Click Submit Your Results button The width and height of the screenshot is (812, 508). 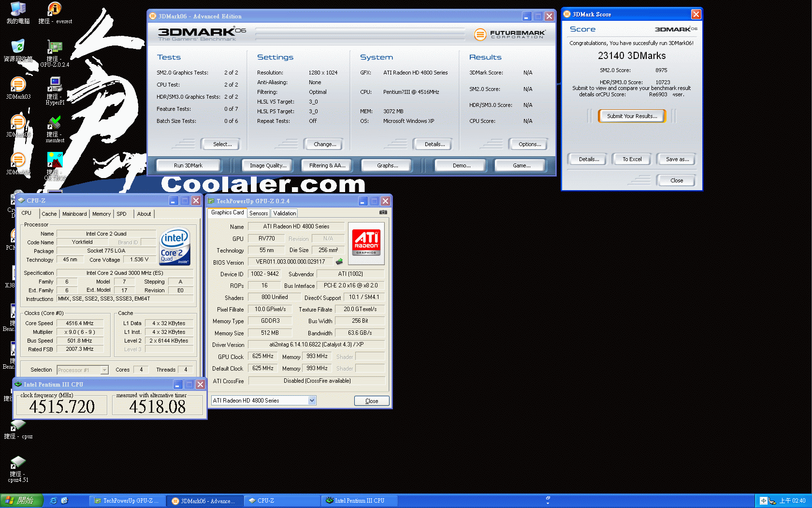[632, 116]
